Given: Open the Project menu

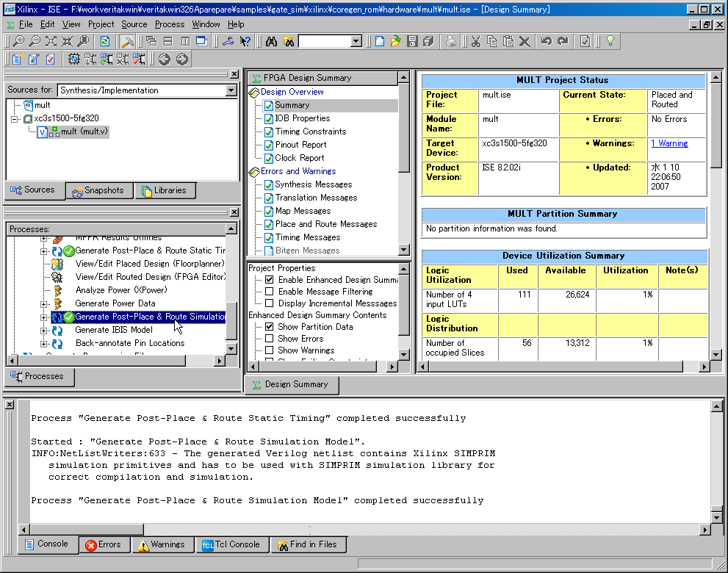Looking at the screenshot, I should 101,25.
